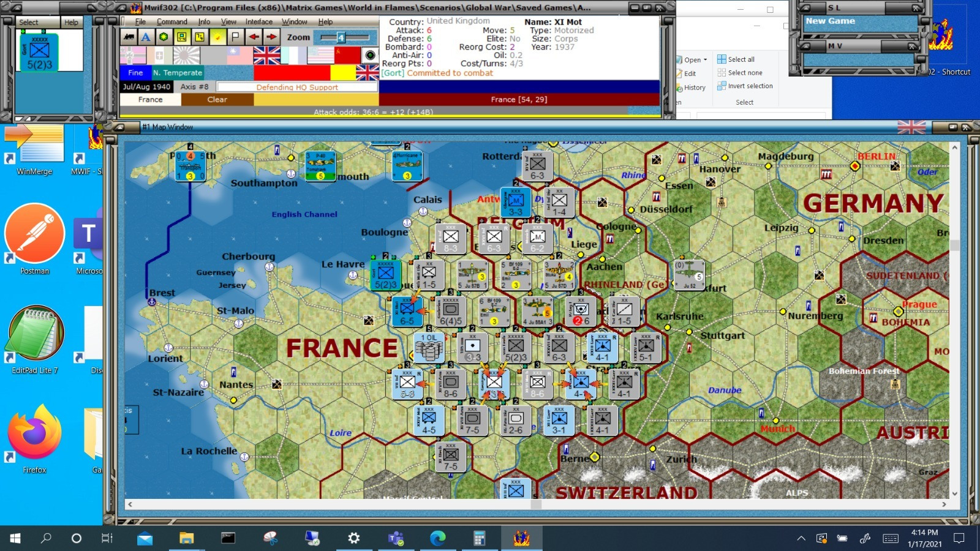The height and width of the screenshot is (551, 980).
Task: Click the brown Clear terrain box
Action: pyautogui.click(x=217, y=99)
